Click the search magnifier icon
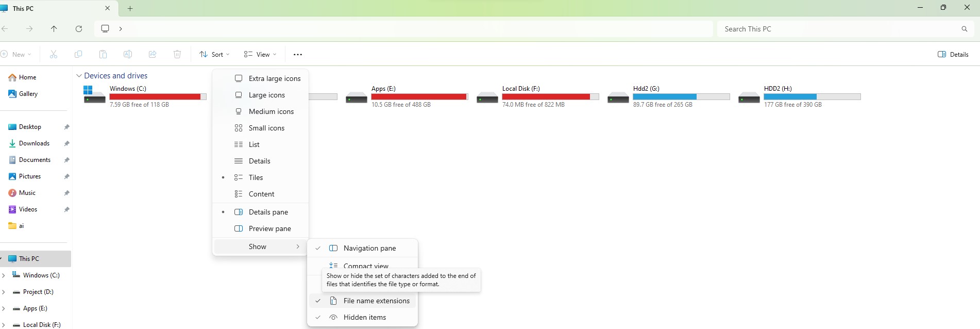980x329 pixels. click(x=964, y=29)
